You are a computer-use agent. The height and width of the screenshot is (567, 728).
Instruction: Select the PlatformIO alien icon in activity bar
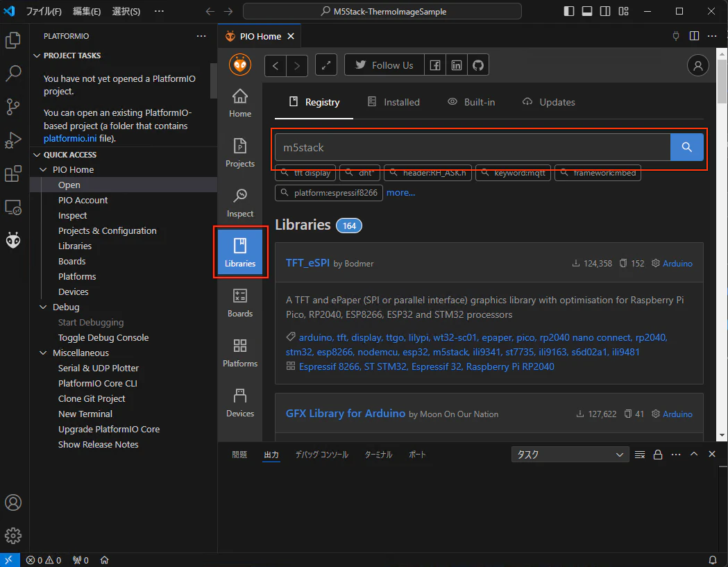point(13,241)
